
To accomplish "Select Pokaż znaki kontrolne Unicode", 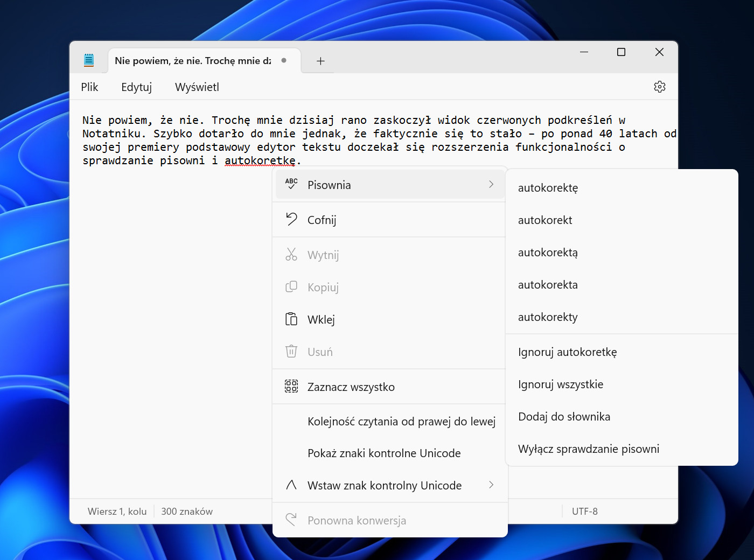I will (x=390, y=453).
